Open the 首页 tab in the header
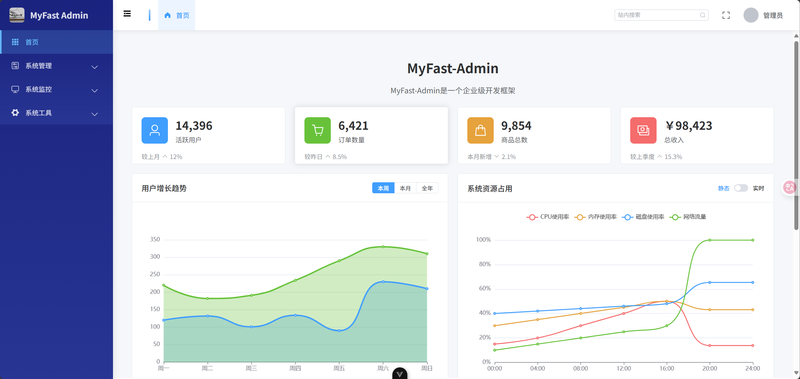The height and width of the screenshot is (379, 800). pyautogui.click(x=177, y=15)
